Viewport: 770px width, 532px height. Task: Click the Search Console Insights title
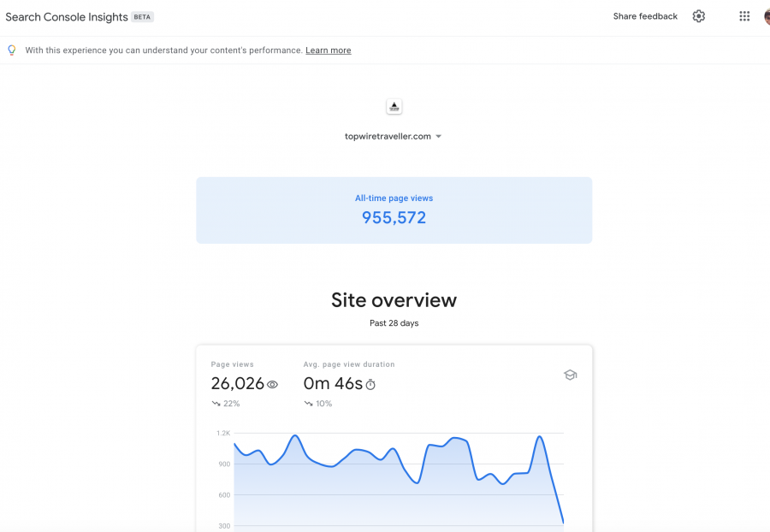coord(66,17)
